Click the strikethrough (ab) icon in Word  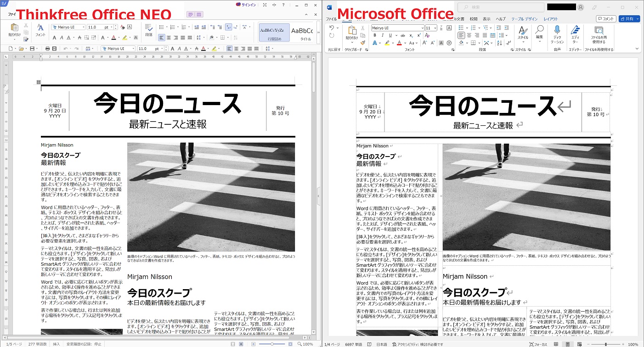403,35
